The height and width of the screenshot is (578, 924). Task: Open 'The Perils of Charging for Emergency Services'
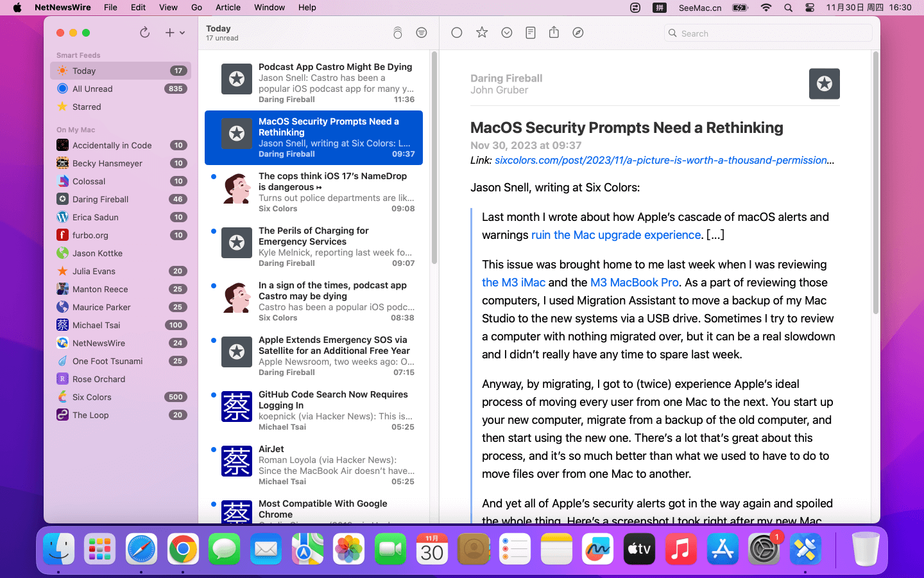(x=314, y=247)
